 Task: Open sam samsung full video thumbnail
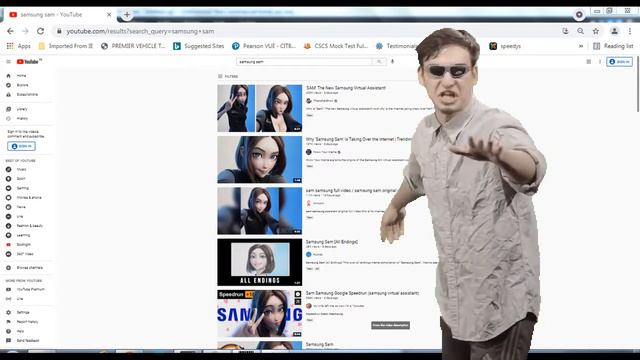click(260, 211)
